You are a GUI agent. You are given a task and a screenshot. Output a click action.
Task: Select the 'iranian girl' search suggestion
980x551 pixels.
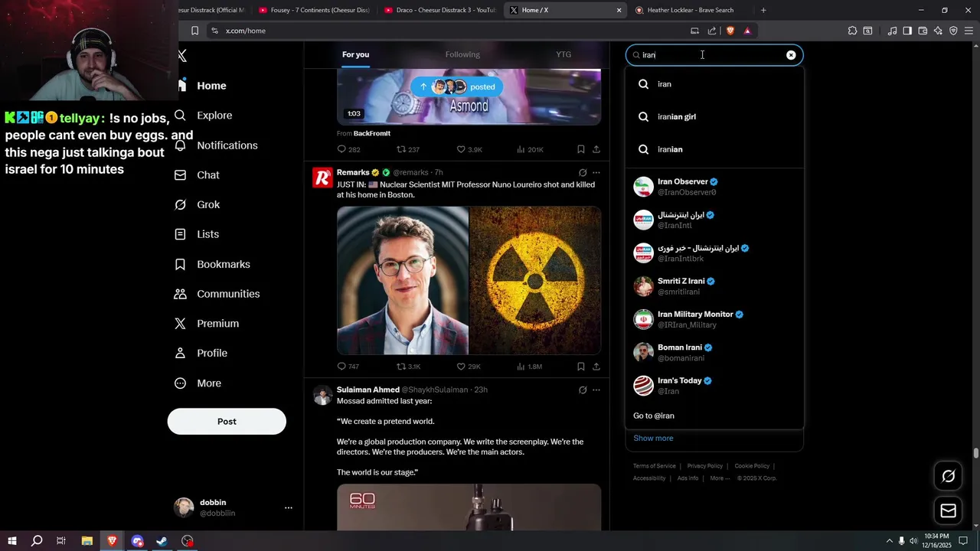pyautogui.click(x=714, y=116)
